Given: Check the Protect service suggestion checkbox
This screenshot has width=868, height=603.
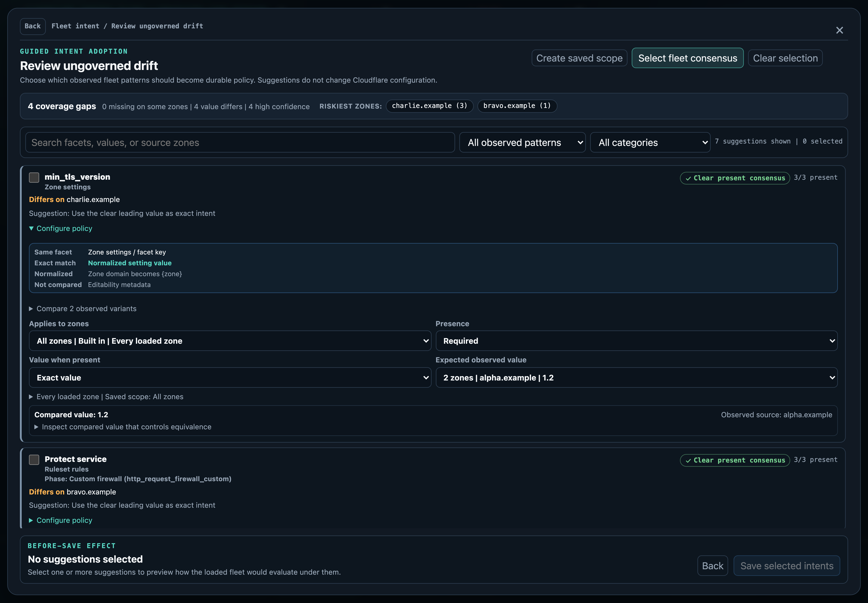Looking at the screenshot, I should coord(34,459).
